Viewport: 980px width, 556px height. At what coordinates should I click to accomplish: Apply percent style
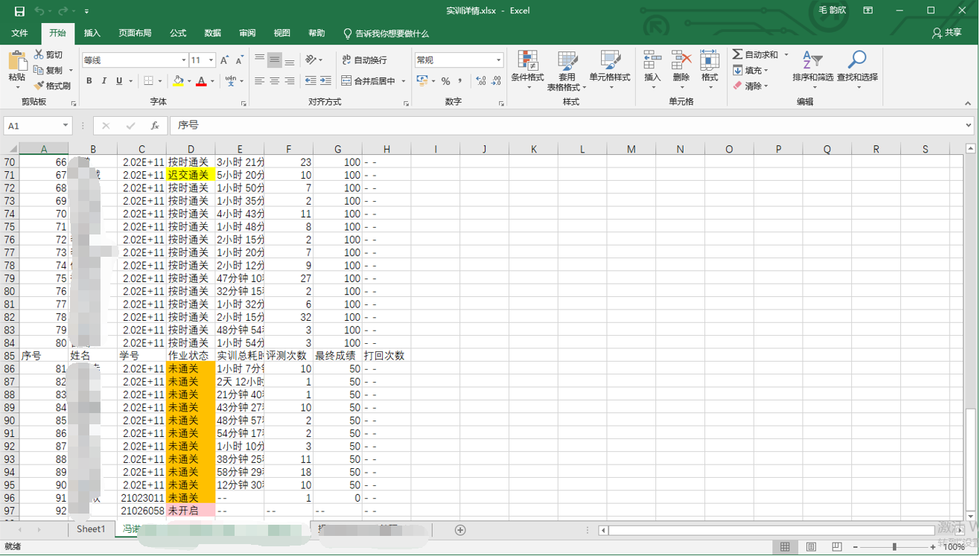445,80
